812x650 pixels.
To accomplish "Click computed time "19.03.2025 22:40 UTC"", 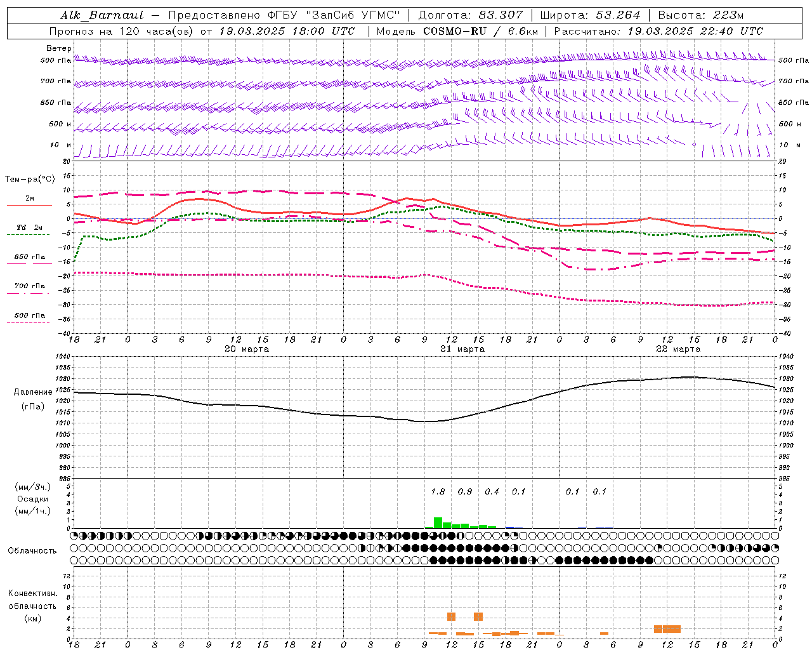I will [x=695, y=31].
